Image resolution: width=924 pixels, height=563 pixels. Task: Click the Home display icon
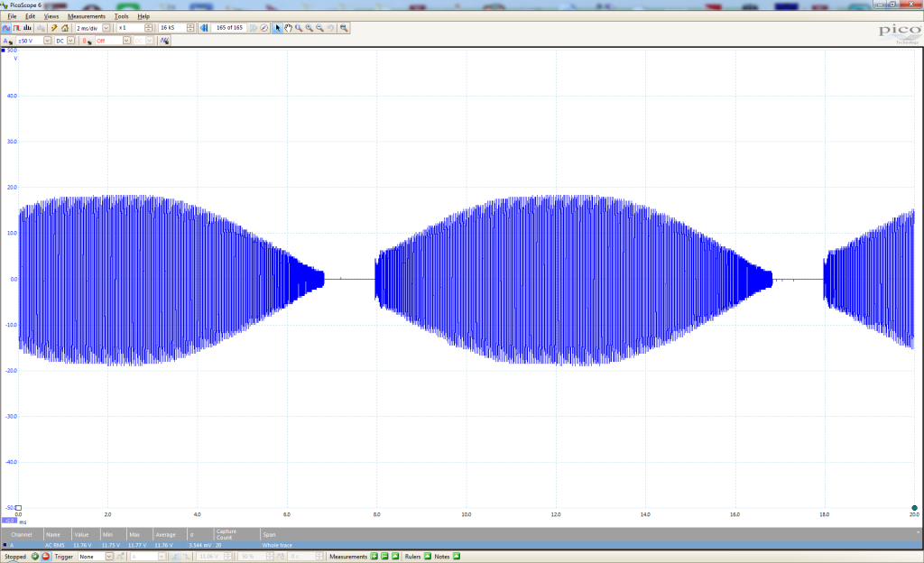[x=65, y=28]
